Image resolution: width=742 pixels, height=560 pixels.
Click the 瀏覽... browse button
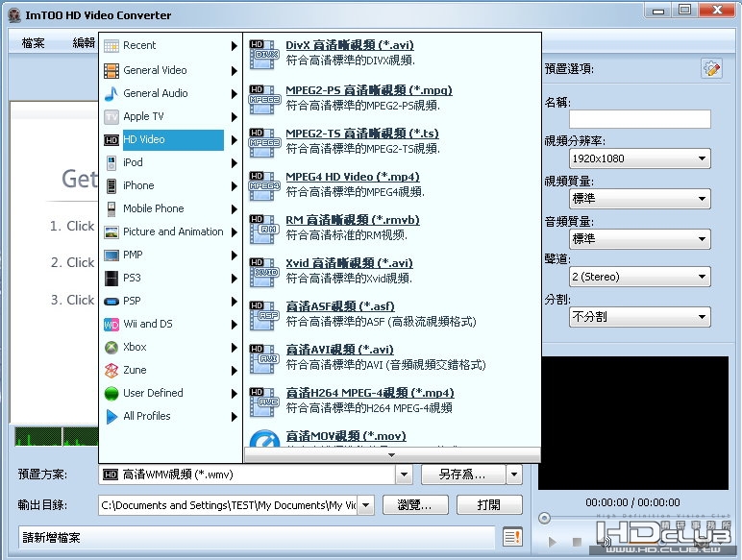(415, 505)
